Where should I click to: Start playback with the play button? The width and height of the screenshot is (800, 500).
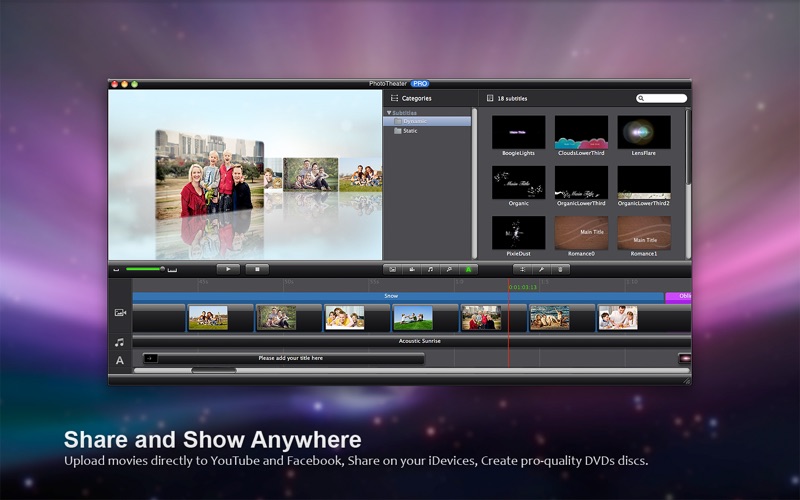[x=228, y=269]
